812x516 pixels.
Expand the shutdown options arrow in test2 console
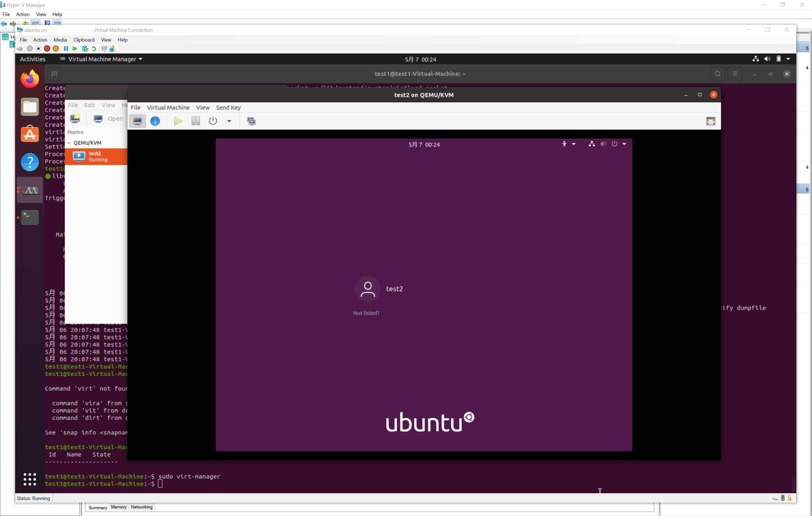229,121
